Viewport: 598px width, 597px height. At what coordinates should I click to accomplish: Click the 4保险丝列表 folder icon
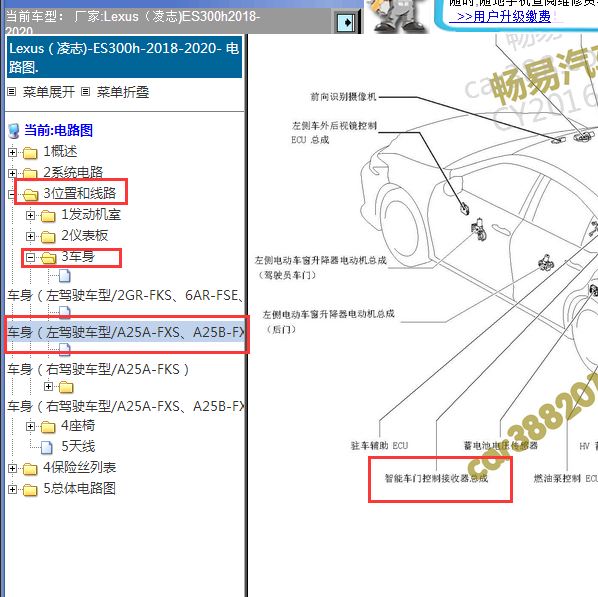point(30,468)
